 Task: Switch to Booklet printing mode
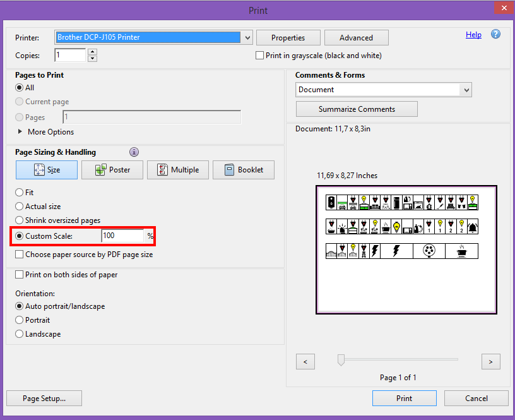point(244,170)
